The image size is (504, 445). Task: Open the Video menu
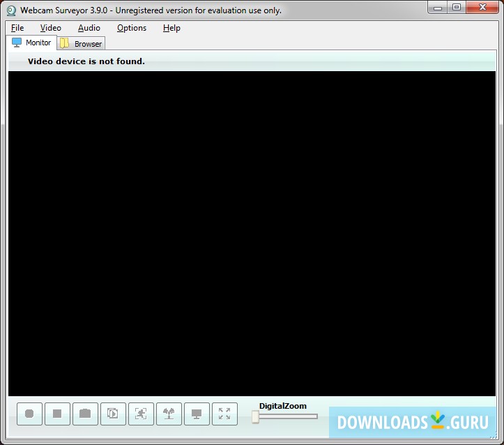point(50,28)
